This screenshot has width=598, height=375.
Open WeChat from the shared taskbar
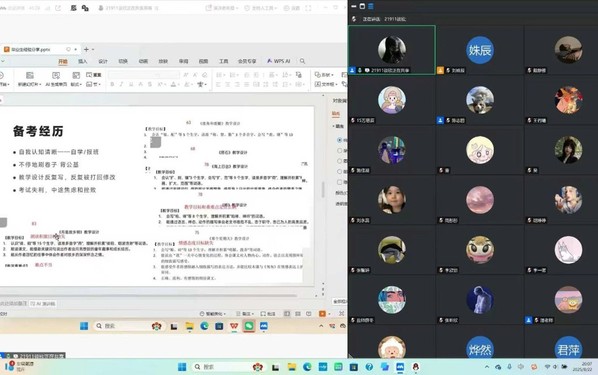point(249,326)
